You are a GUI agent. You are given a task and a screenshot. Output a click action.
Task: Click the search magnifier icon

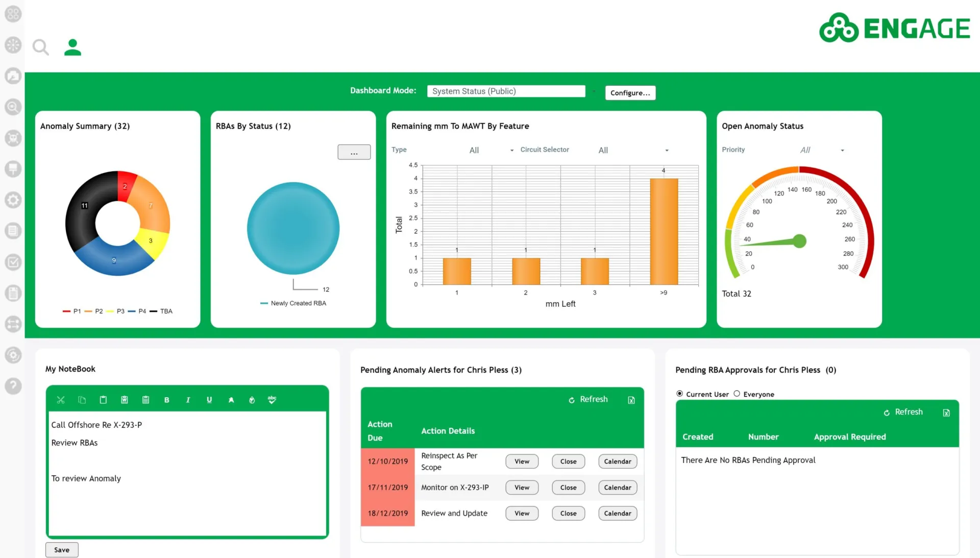coord(41,47)
